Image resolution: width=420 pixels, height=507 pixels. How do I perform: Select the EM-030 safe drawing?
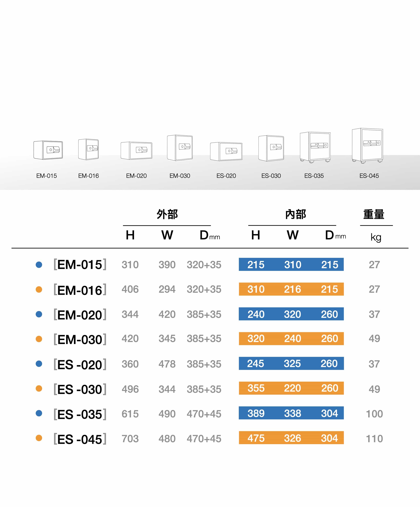(x=180, y=148)
